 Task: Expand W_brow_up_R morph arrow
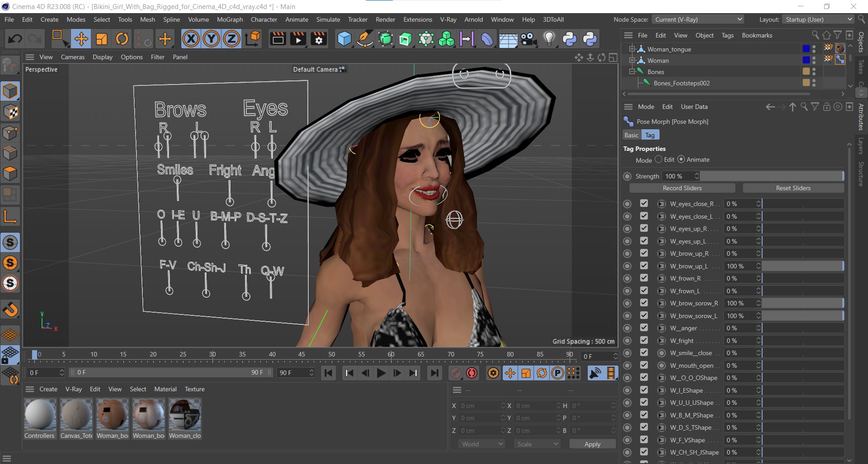tap(661, 254)
